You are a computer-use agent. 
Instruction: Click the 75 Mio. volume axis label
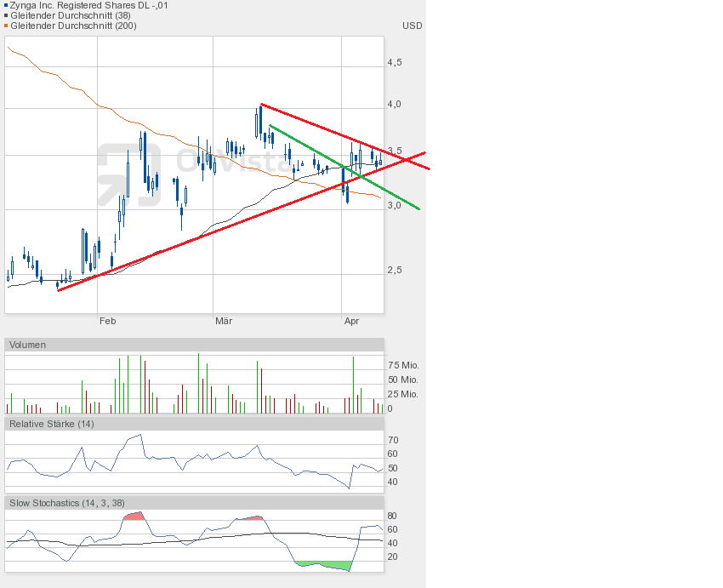click(402, 365)
